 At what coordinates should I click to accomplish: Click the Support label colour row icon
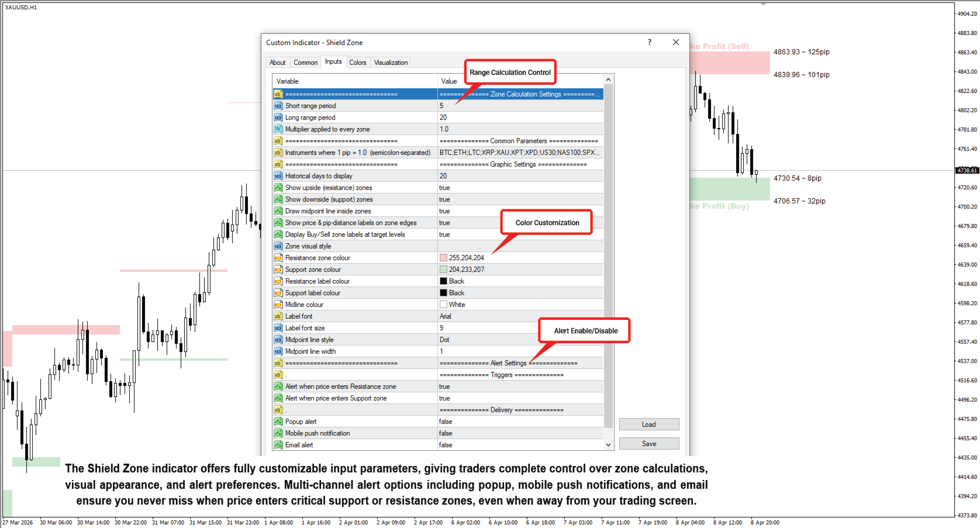point(278,293)
